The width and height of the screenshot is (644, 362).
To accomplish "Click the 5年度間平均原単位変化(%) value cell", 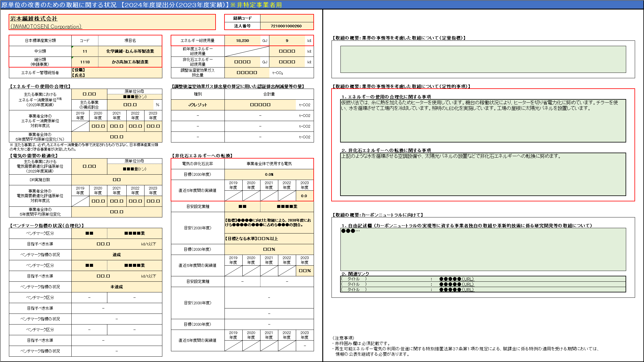I will (117, 137).
